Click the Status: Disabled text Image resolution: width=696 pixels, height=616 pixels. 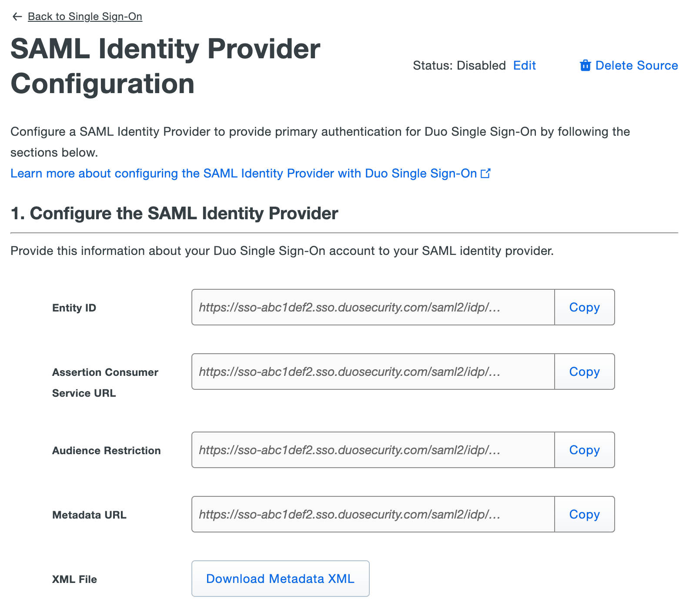pyautogui.click(x=459, y=66)
